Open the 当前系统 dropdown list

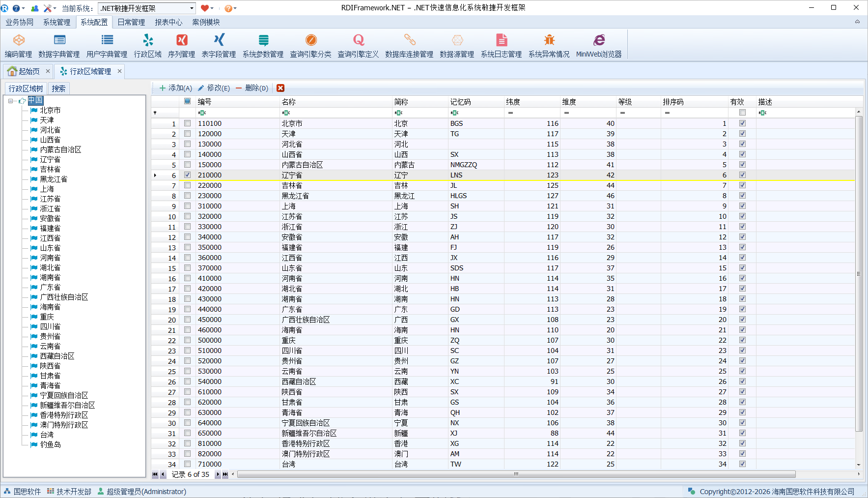click(192, 8)
